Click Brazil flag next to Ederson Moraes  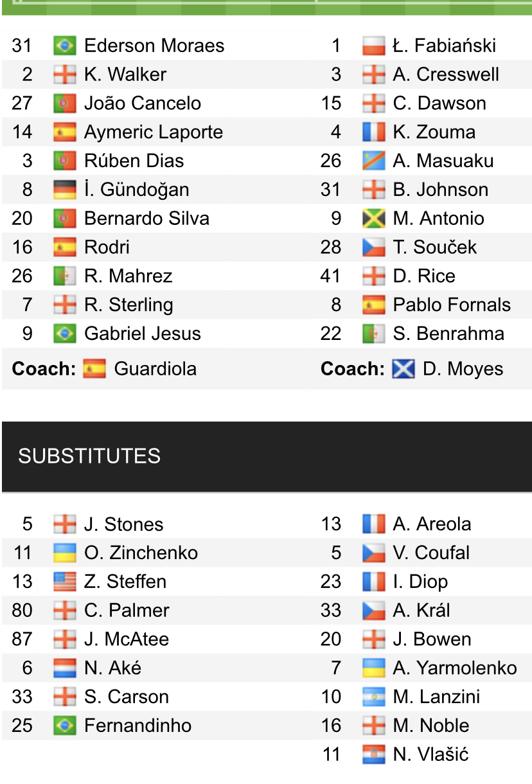click(64, 46)
